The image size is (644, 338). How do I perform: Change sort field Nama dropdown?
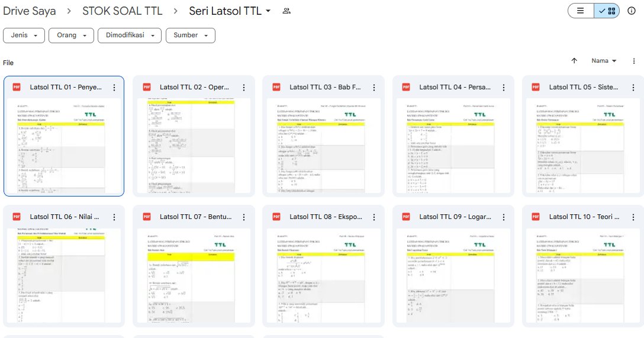point(604,61)
